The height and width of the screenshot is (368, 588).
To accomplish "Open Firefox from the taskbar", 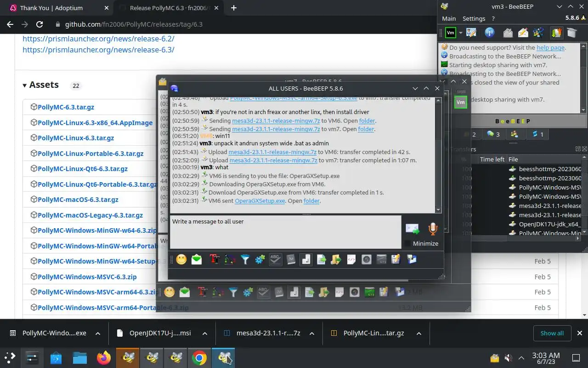I will (104, 358).
